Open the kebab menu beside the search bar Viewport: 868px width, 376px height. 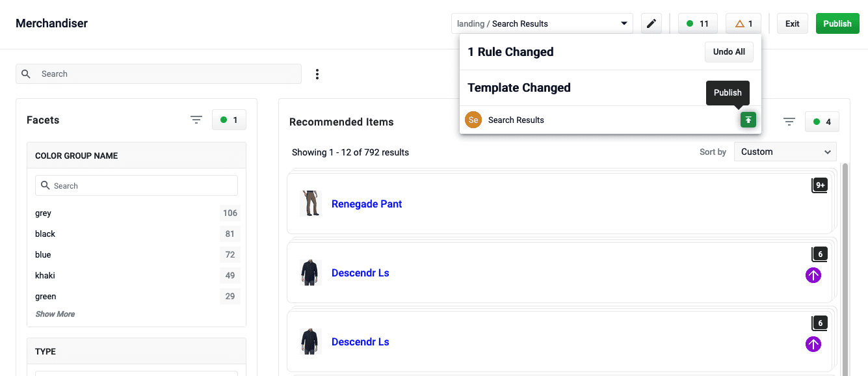317,74
